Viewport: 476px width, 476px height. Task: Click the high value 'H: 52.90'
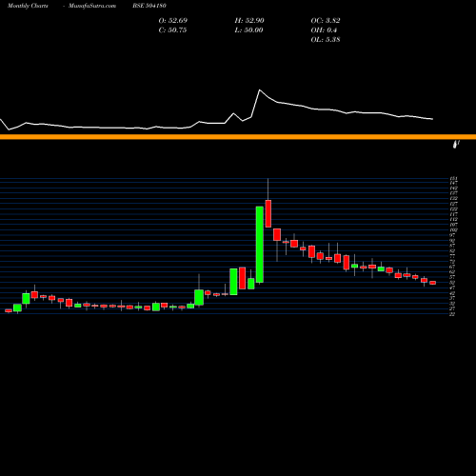(249, 20)
